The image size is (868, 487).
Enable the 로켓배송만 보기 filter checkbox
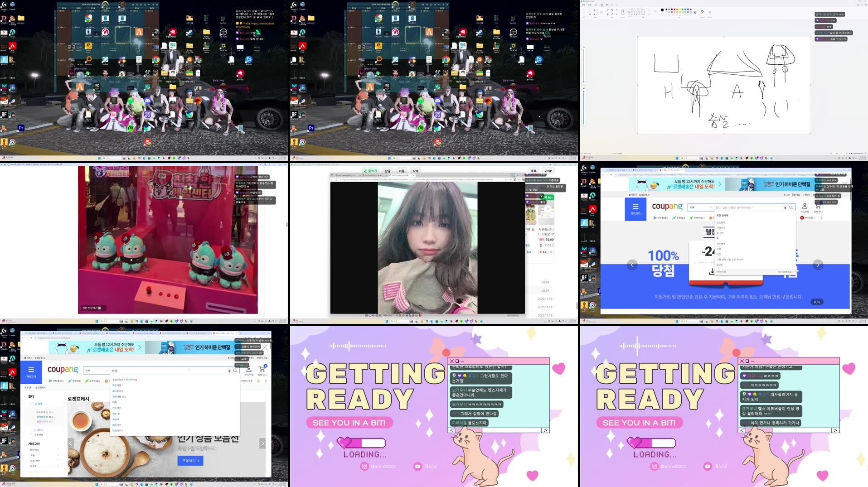point(33,417)
